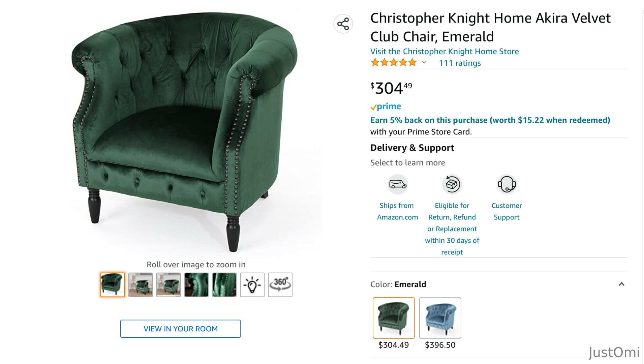Click the five-star rating icons
644x364 pixels.
(394, 63)
